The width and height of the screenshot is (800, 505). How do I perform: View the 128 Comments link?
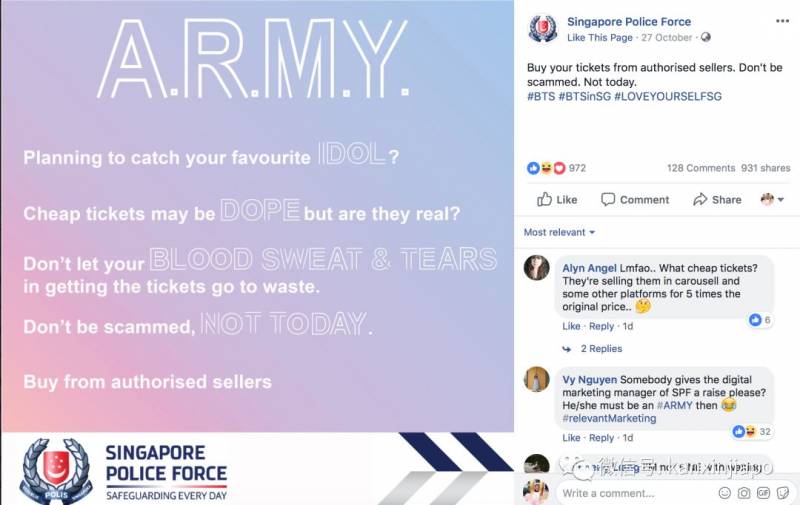701,168
